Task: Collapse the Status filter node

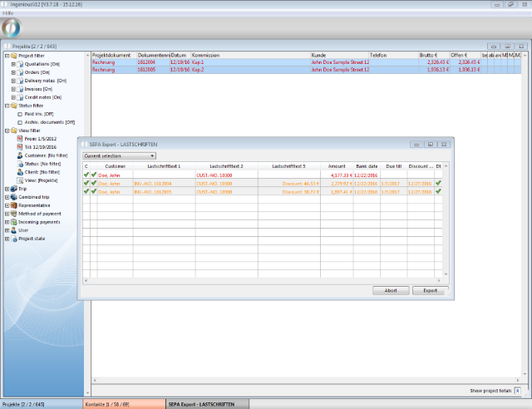Action: click(7, 106)
